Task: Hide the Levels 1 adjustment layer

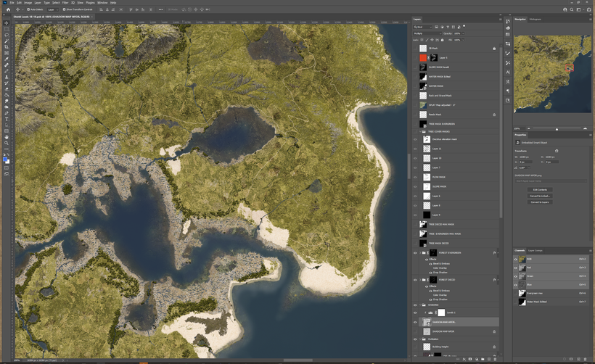Action: [415, 313]
